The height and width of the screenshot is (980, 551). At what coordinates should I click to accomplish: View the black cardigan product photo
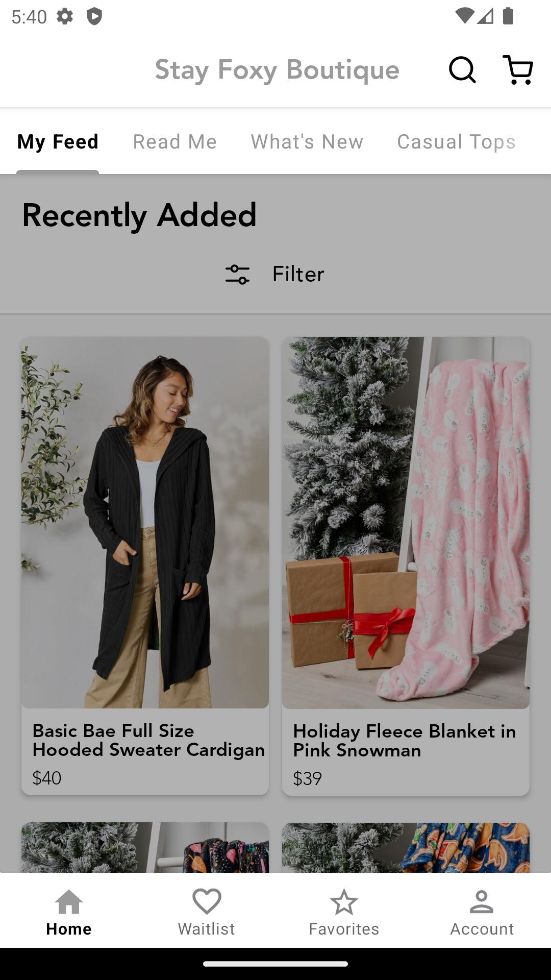pyautogui.click(x=145, y=522)
